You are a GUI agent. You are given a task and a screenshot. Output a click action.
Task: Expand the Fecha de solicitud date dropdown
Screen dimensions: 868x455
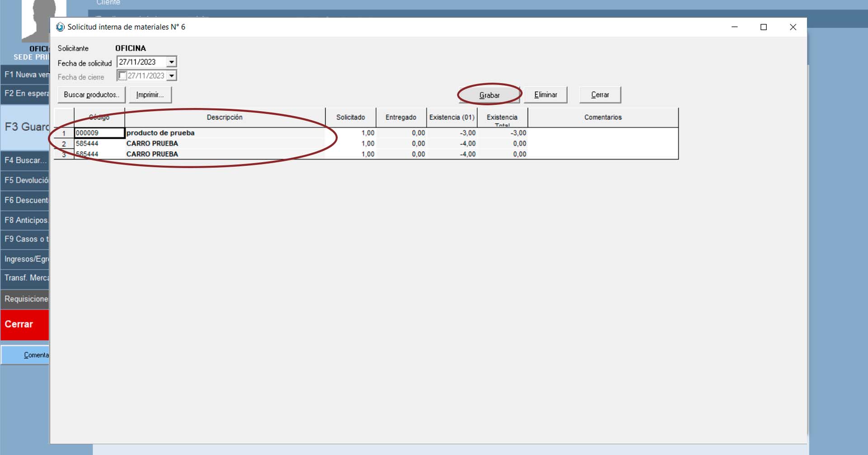[171, 62]
